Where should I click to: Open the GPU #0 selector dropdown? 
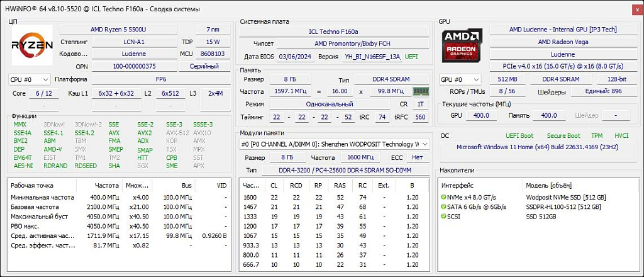[460, 79]
